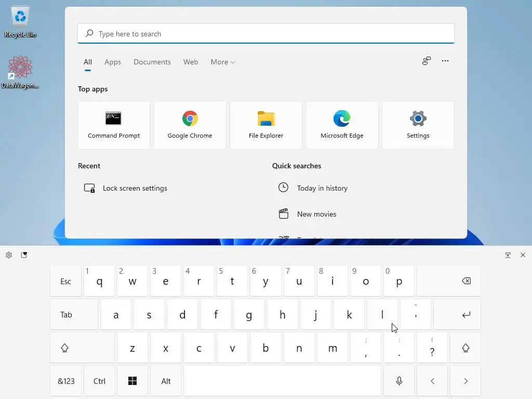Image resolution: width=532 pixels, height=399 pixels.
Task: Tap the Esc key
Action: 65,281
